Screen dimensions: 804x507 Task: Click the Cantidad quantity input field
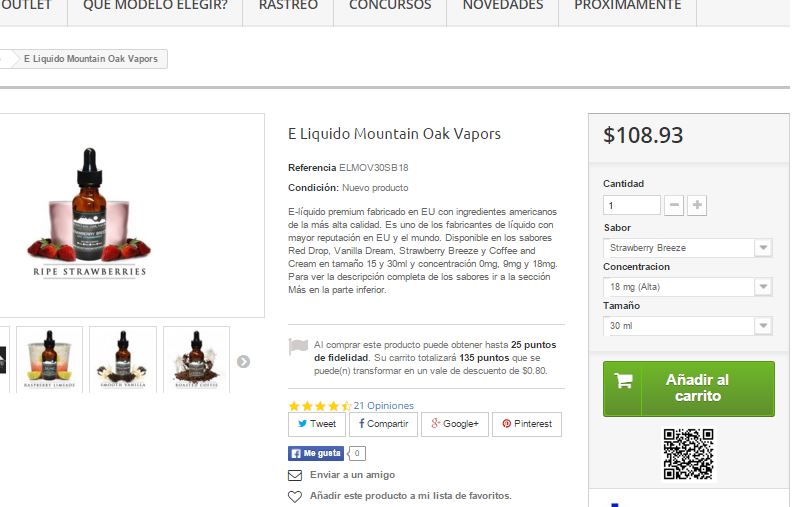[632, 205]
